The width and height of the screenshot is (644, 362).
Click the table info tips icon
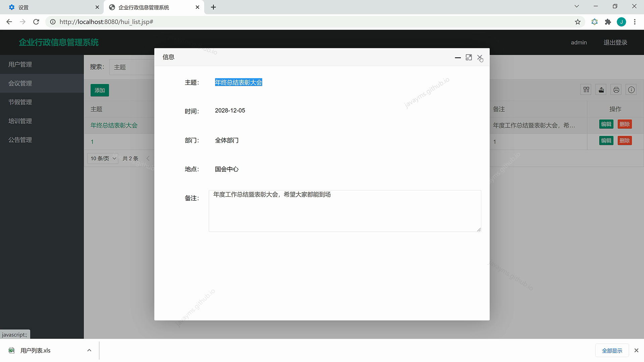[631, 90]
